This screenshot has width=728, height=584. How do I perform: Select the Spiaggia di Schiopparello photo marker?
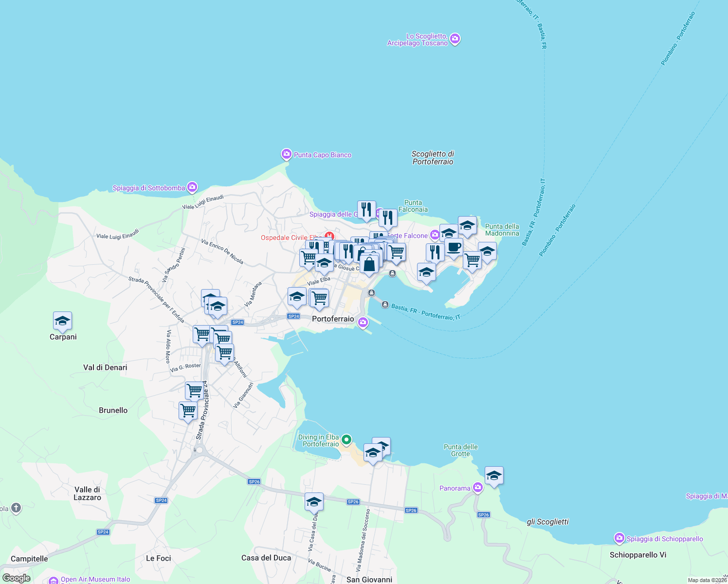click(x=619, y=537)
